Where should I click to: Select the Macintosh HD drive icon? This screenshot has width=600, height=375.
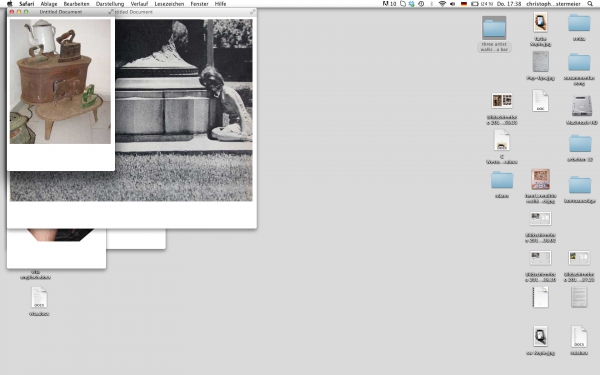tap(582, 106)
